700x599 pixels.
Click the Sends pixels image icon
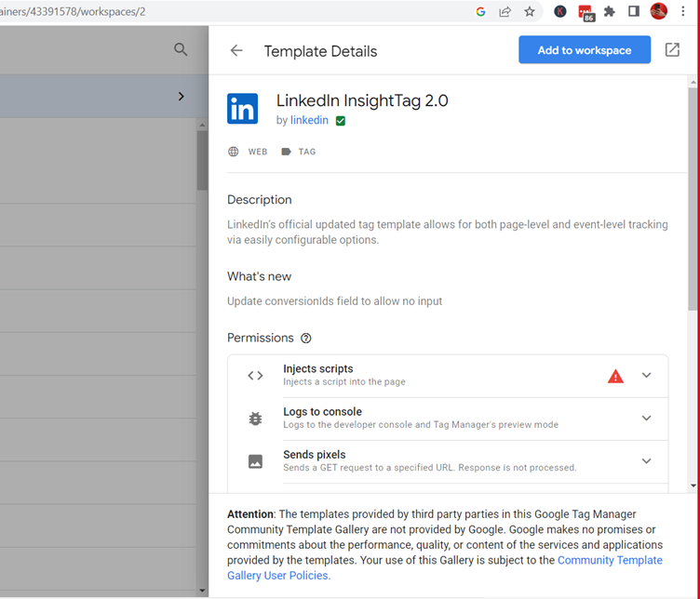tap(255, 461)
